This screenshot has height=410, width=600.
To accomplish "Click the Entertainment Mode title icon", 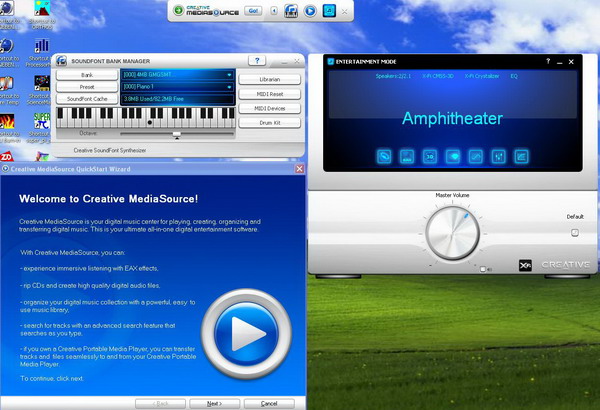I will click(331, 61).
